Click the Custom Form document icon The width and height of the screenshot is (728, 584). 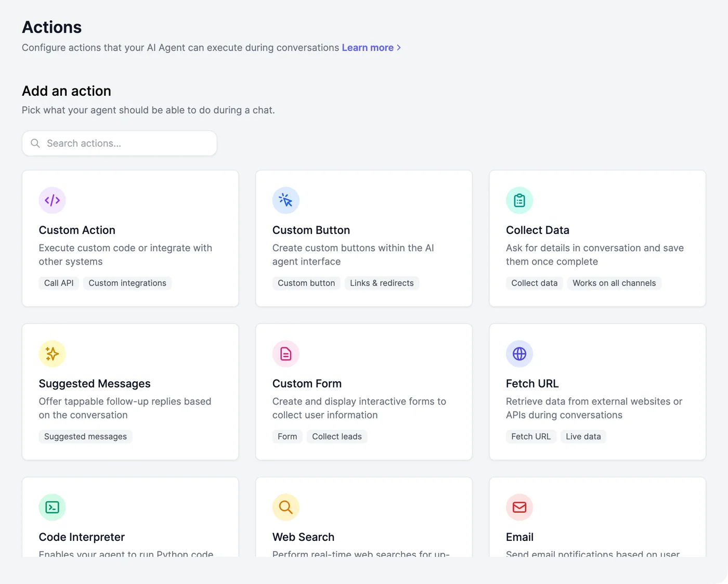(285, 354)
